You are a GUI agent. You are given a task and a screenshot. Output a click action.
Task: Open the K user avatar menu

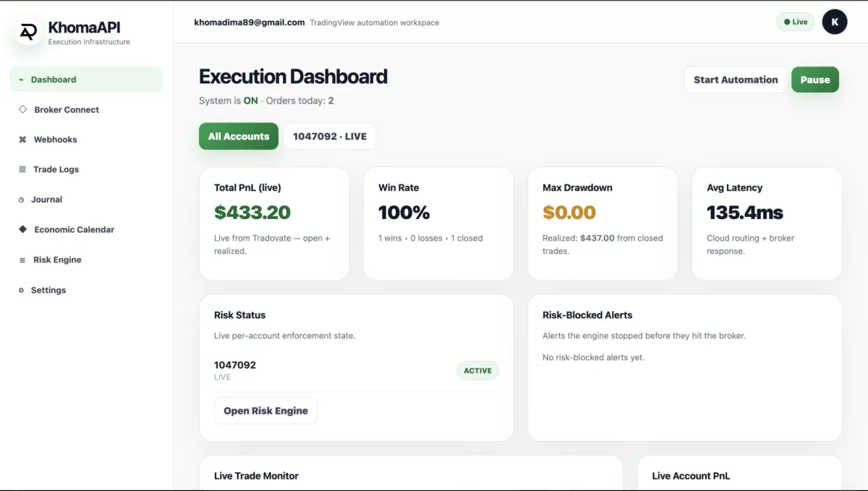pos(835,22)
